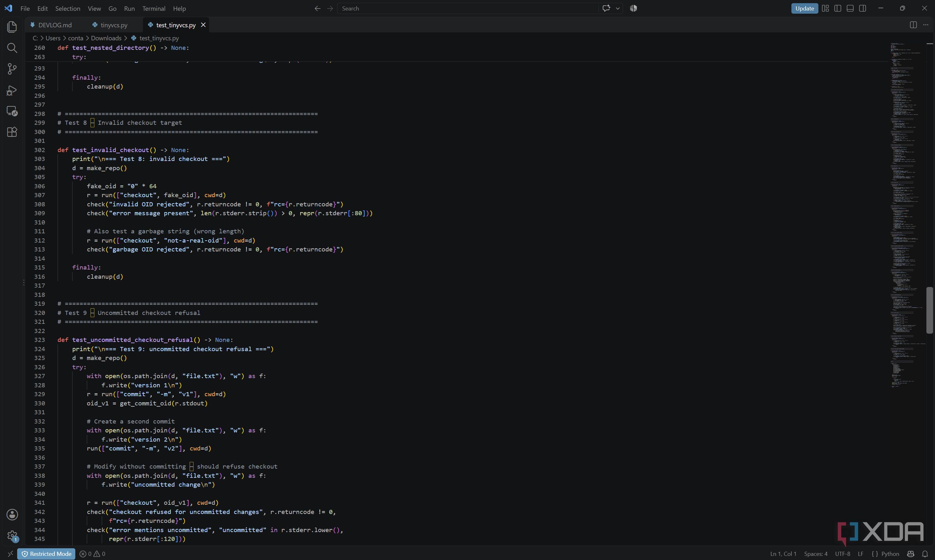Go back with the left arrow

click(x=318, y=8)
